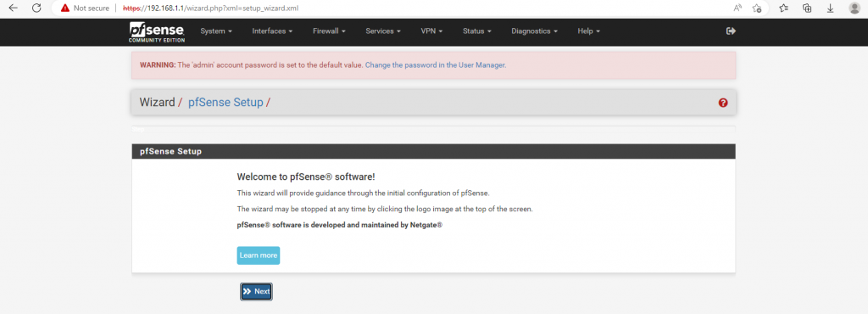Open the Interfaces menu
868x314 pixels.
[272, 31]
